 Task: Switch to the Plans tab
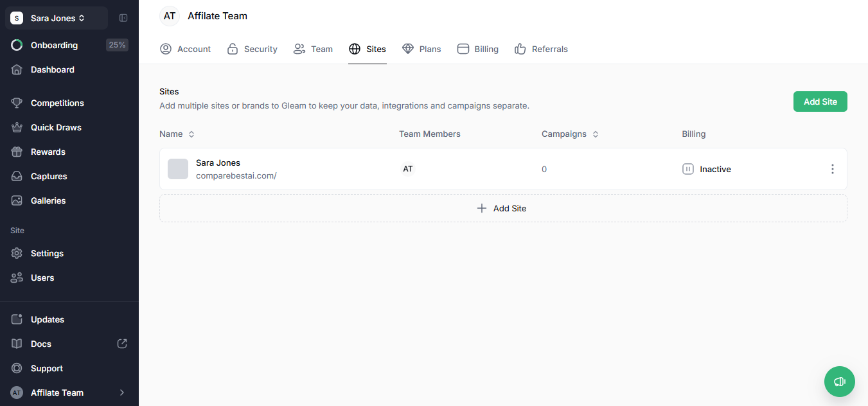click(421, 49)
